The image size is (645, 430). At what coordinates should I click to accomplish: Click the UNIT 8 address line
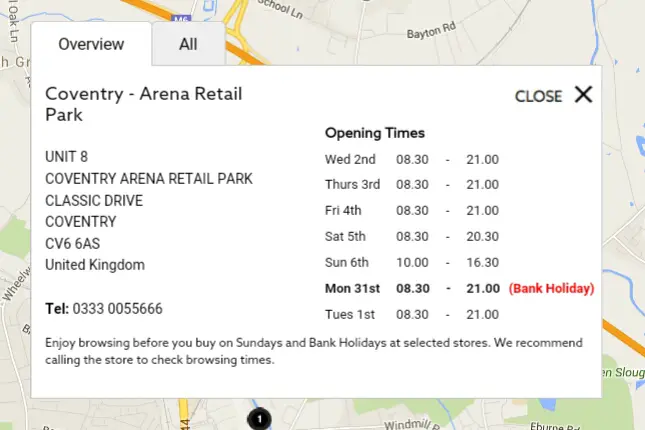(x=66, y=157)
